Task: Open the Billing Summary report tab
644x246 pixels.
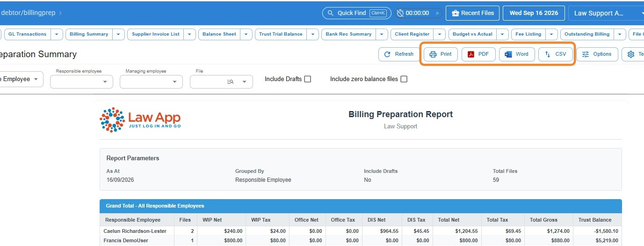Action: coord(89,34)
